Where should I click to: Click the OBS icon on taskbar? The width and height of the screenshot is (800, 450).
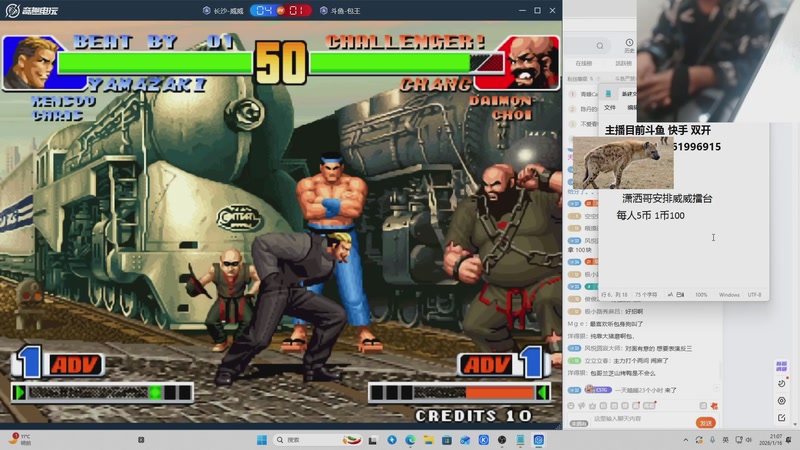[502, 440]
